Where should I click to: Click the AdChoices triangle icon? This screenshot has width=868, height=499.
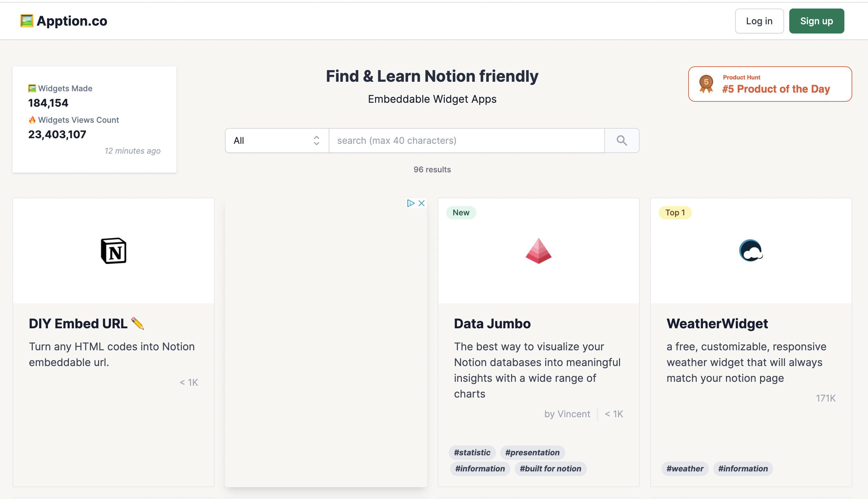point(411,203)
